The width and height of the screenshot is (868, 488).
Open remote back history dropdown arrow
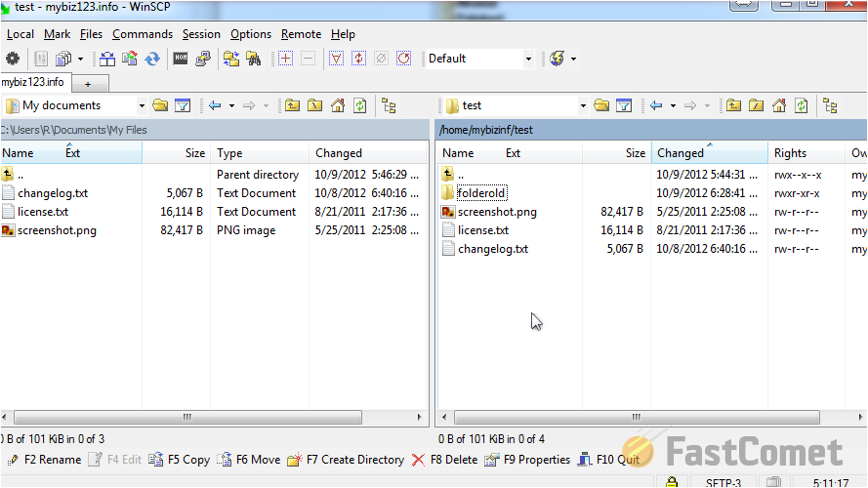coord(673,105)
